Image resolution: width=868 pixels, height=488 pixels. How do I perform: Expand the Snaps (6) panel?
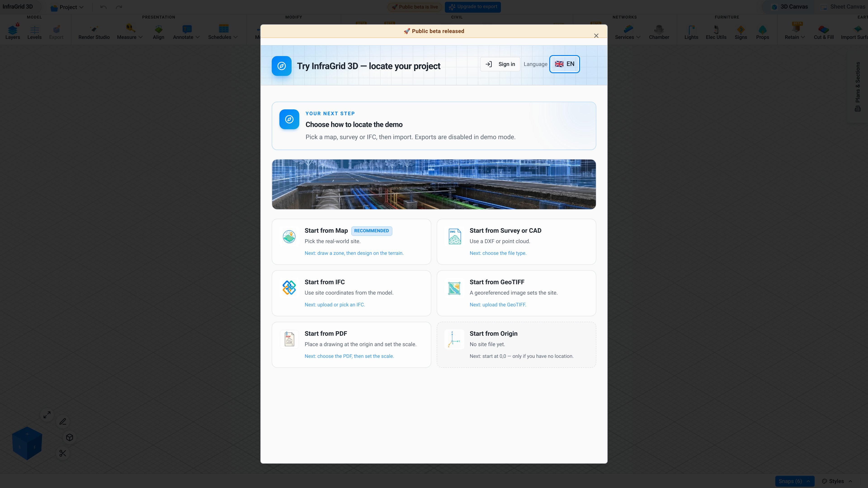pos(794,481)
